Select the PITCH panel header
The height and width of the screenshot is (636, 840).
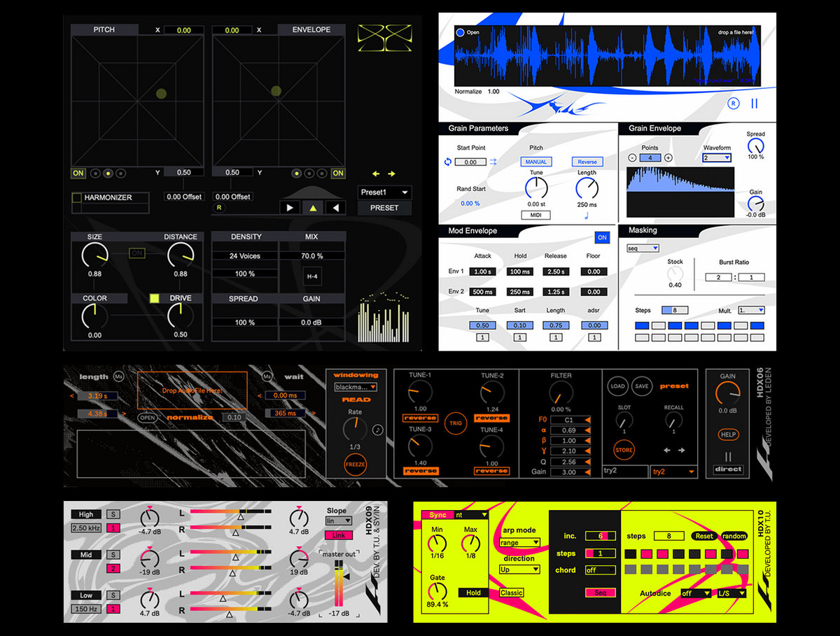pos(104,30)
